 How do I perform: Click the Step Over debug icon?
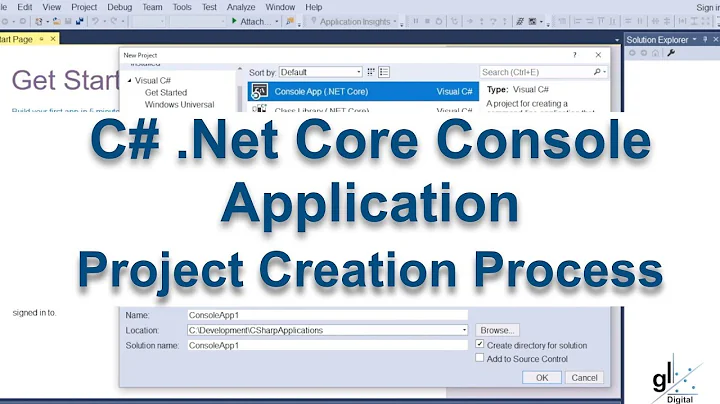point(493,21)
